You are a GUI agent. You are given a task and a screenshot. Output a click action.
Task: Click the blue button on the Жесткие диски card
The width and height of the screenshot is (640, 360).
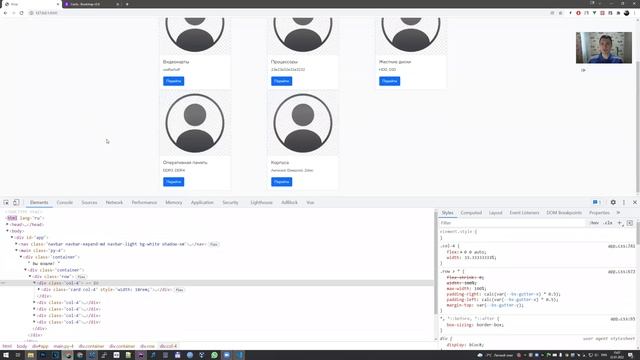pyautogui.click(x=389, y=81)
